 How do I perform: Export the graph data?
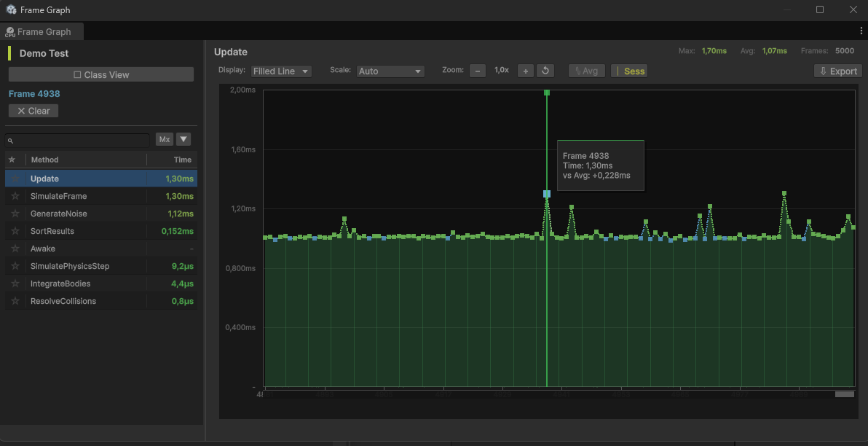838,71
